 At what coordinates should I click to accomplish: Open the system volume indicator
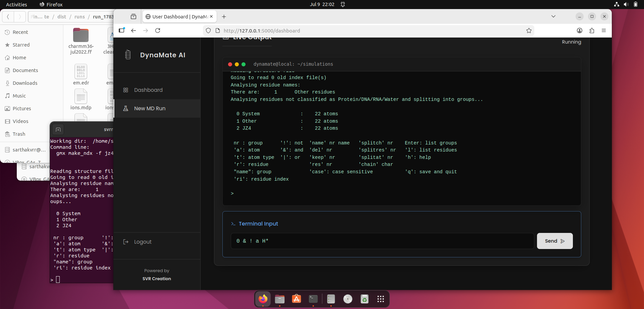(x=626, y=4)
